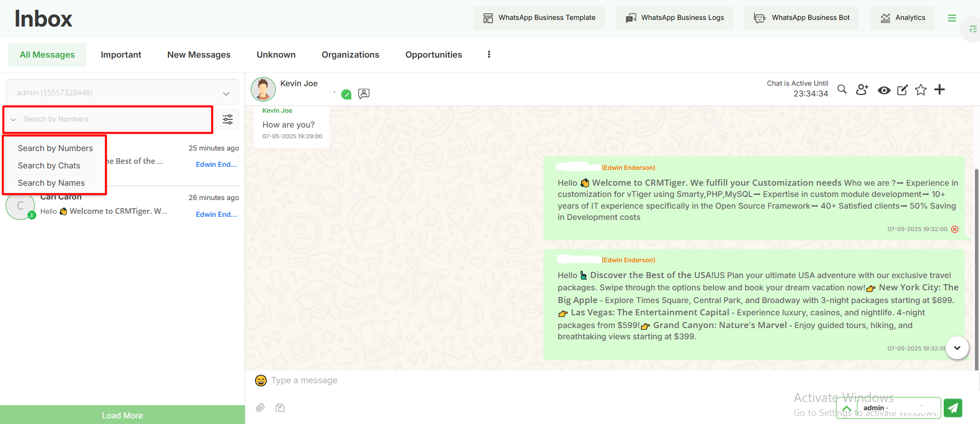Click the chat scrollbar on right edge

(976, 269)
